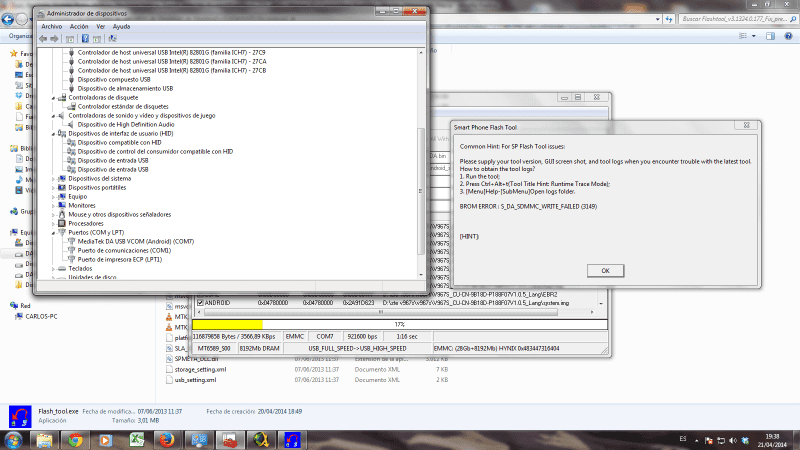Image resolution: width=800 pixels, height=450 pixels.
Task: Click the Back arrow in Device Manager toolbar
Action: (x=43, y=39)
